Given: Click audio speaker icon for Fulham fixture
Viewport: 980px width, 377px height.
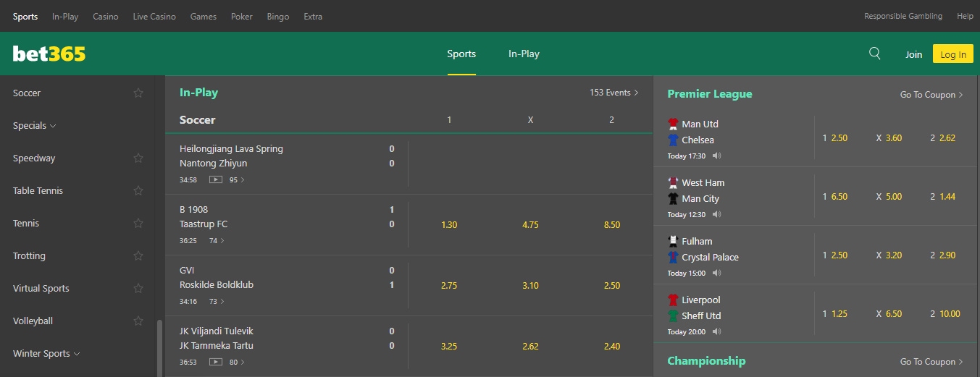Looking at the screenshot, I should [716, 274].
